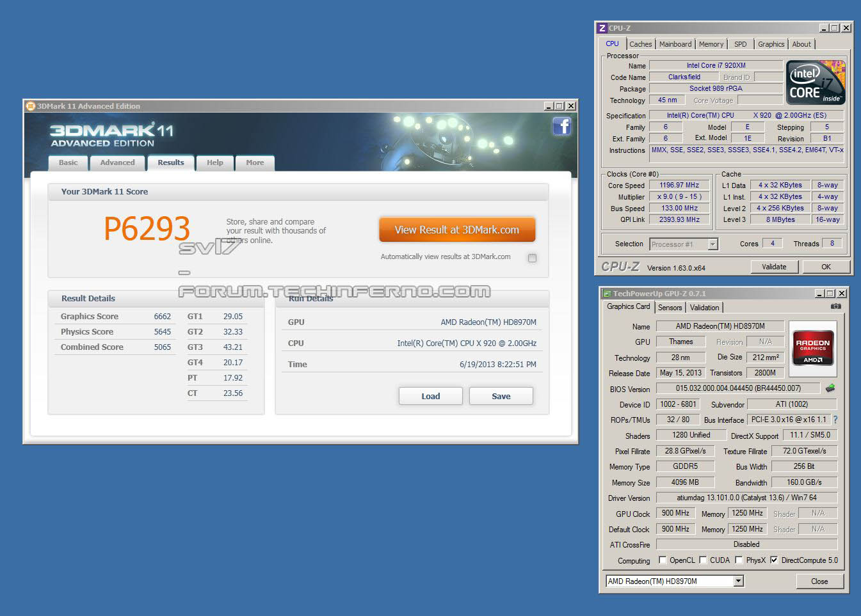Click the Load button in 3DMark

tap(431, 396)
